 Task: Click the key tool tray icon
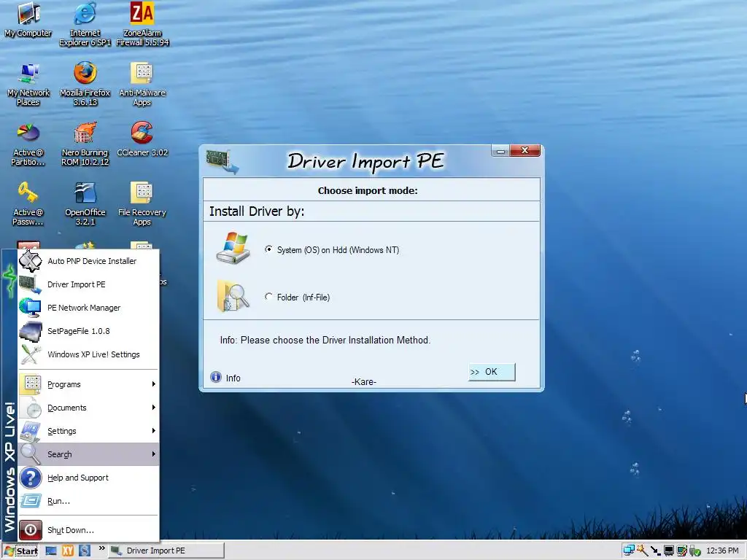[x=642, y=551]
